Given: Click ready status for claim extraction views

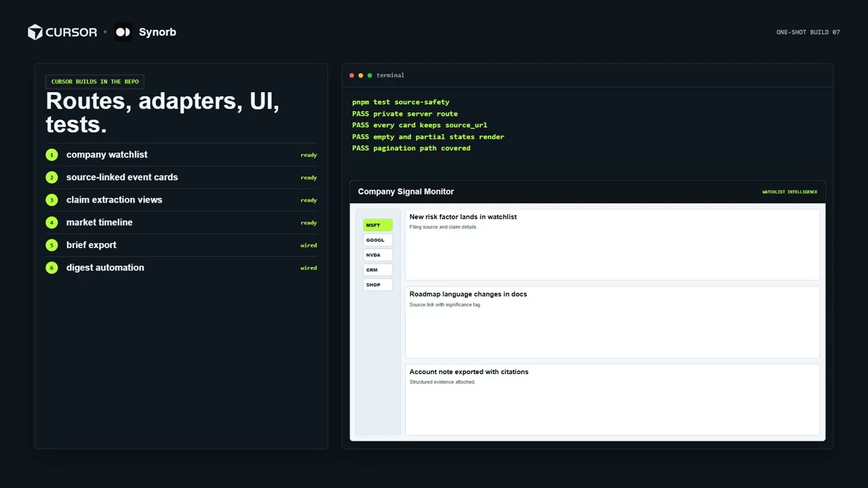Looking at the screenshot, I should 309,200.
